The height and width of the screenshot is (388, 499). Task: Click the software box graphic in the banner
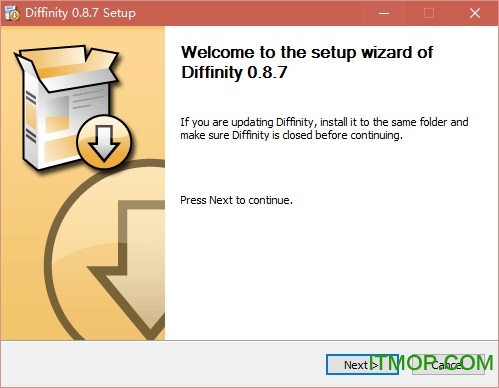[73, 108]
